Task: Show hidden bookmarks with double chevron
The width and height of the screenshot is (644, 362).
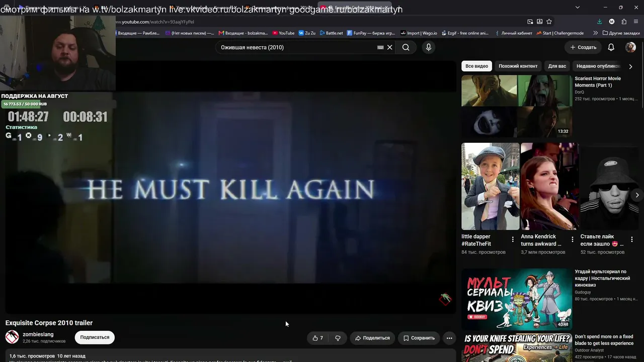Action: click(x=596, y=33)
